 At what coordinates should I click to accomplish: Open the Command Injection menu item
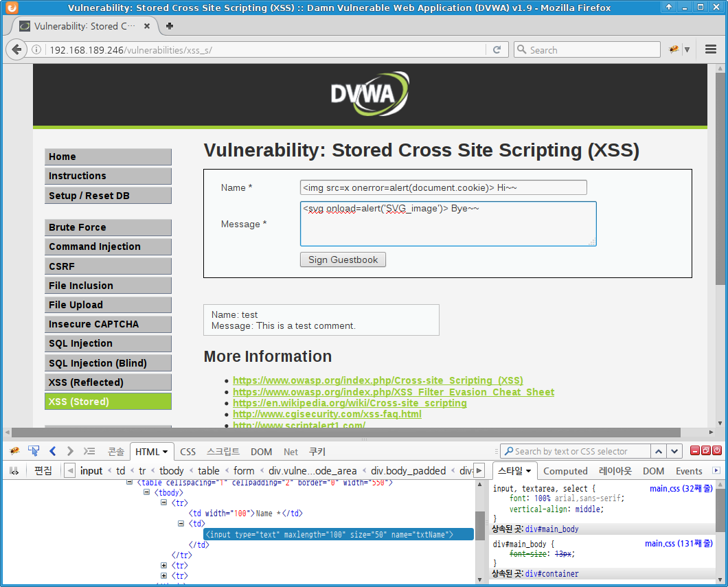pos(109,247)
